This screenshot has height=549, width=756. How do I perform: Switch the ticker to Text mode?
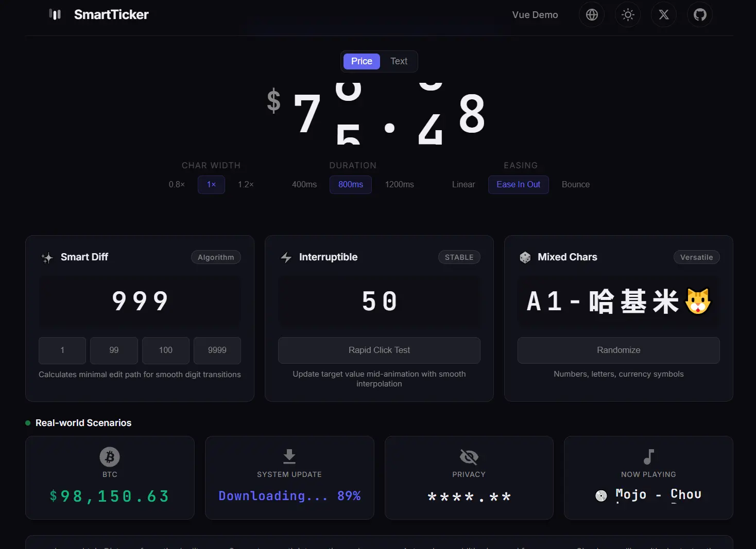tap(399, 61)
